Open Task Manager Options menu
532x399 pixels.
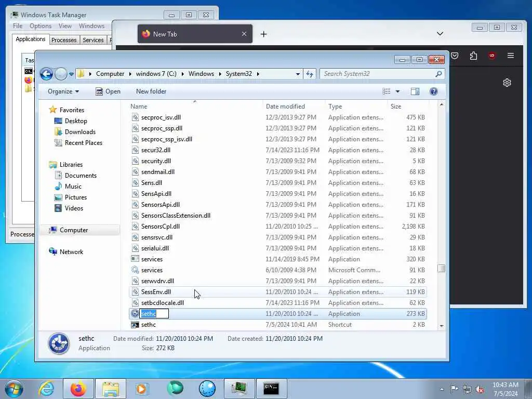coord(41,26)
